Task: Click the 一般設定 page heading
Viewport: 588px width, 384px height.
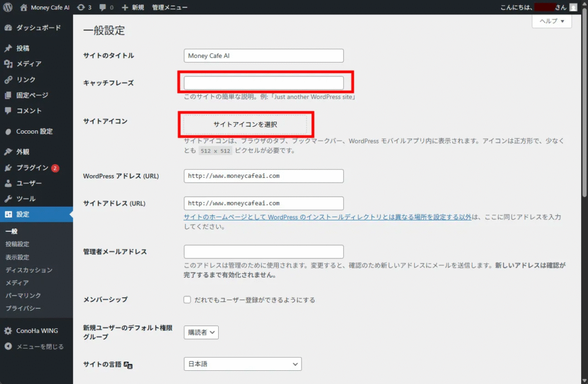Action: [x=105, y=30]
